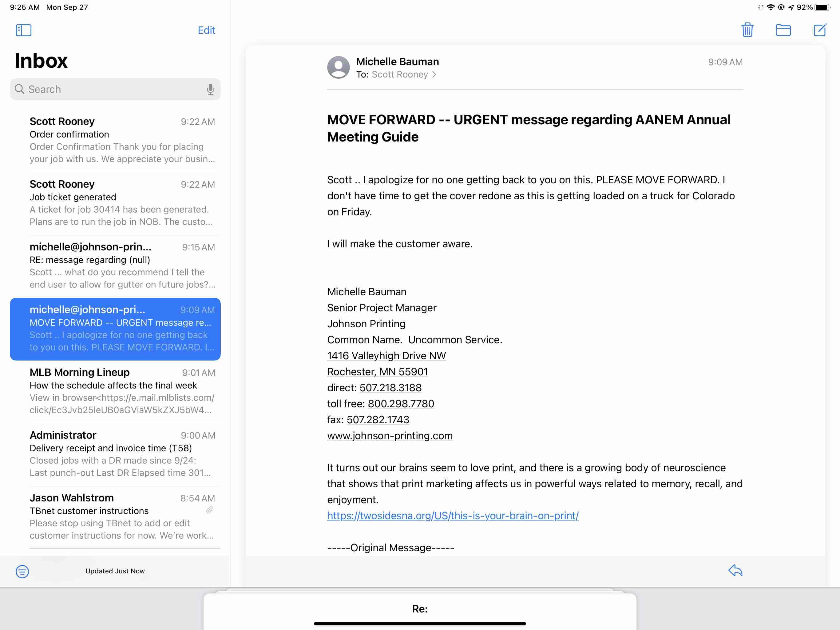Expand the minimized Re: draft

(x=420, y=609)
